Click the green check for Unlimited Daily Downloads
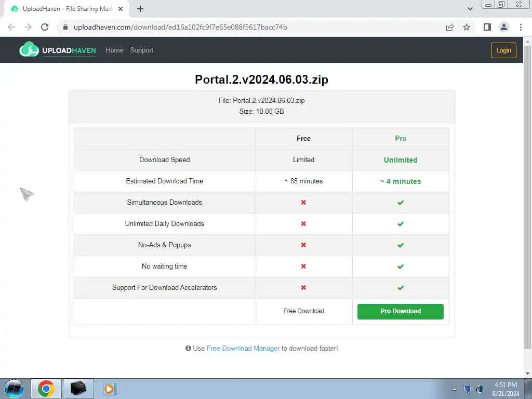Image resolution: width=532 pixels, height=399 pixels. (401, 224)
